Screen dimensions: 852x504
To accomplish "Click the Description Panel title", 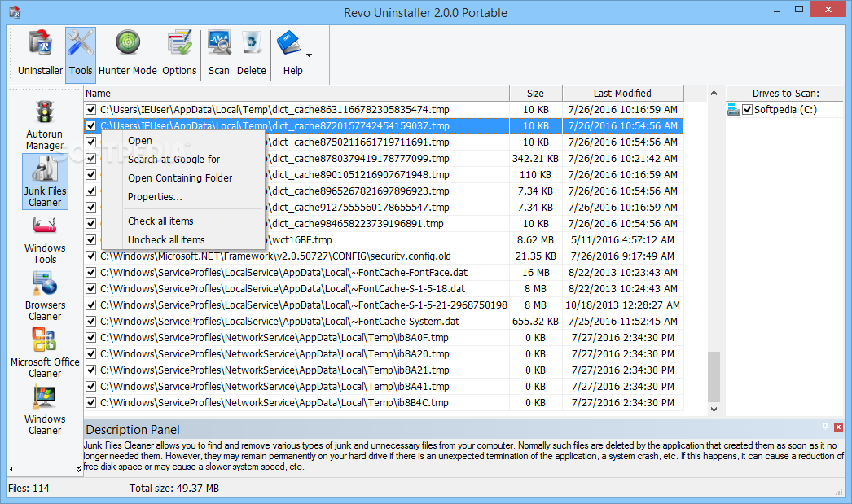I will pyautogui.click(x=133, y=430).
